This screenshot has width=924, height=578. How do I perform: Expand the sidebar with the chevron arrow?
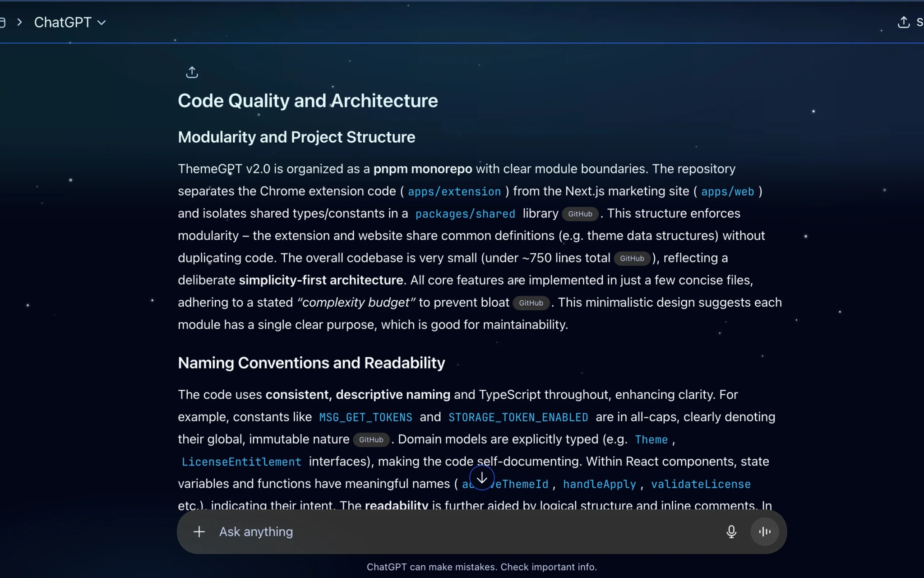click(19, 22)
